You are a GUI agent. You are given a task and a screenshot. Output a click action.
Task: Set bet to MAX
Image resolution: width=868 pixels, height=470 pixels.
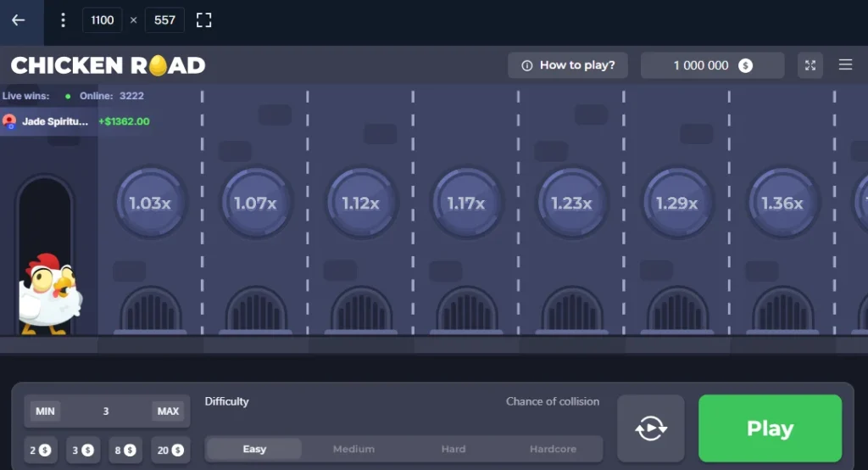(x=168, y=411)
